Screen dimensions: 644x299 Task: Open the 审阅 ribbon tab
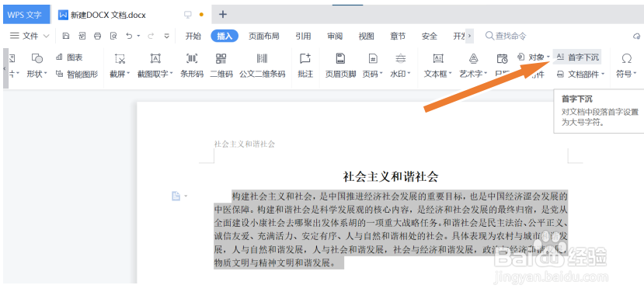point(335,37)
